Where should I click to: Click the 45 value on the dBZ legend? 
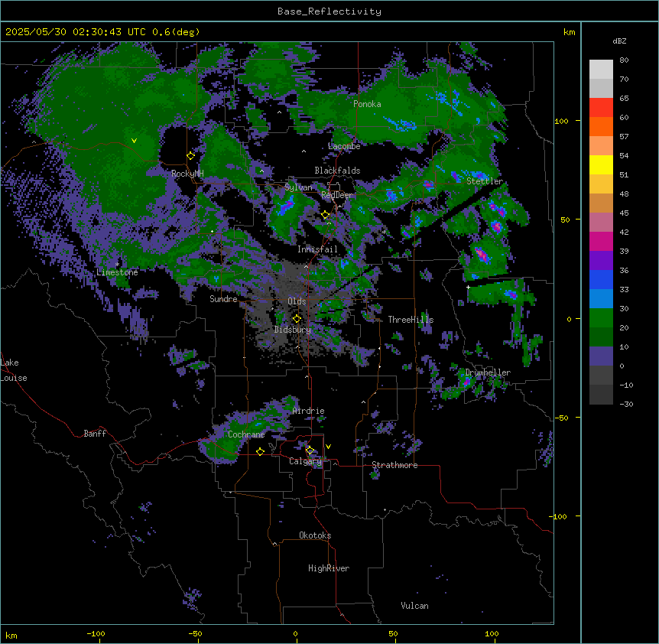(x=624, y=213)
